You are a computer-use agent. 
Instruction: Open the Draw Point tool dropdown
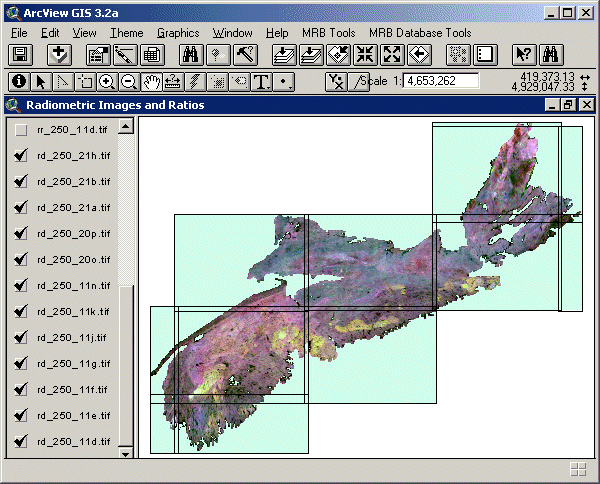coord(284,81)
